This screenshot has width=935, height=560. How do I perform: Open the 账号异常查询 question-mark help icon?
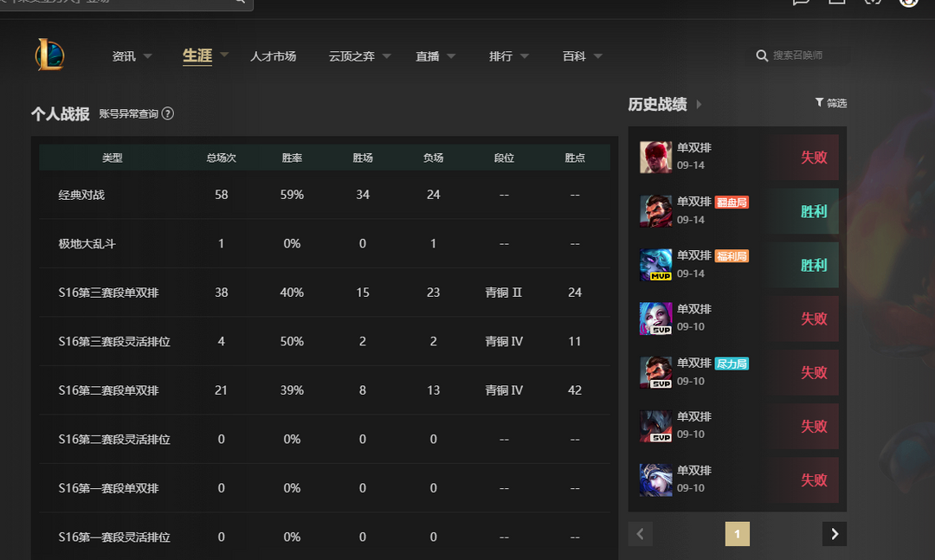168,113
